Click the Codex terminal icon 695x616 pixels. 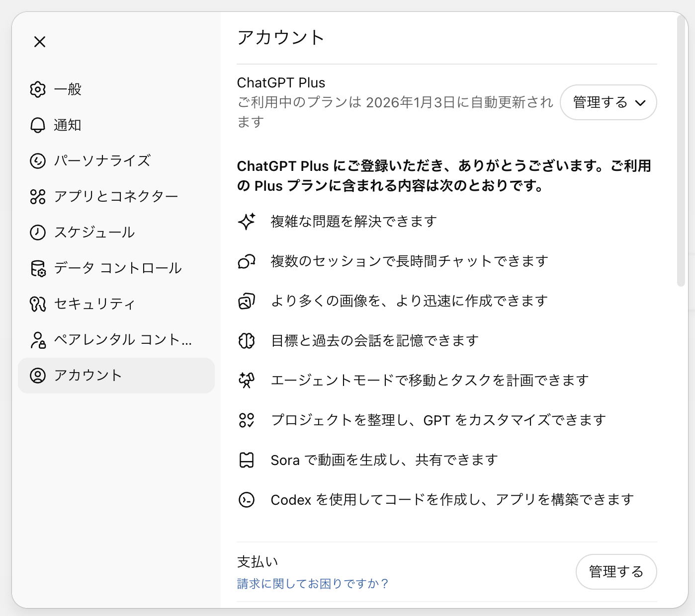pyautogui.click(x=247, y=500)
